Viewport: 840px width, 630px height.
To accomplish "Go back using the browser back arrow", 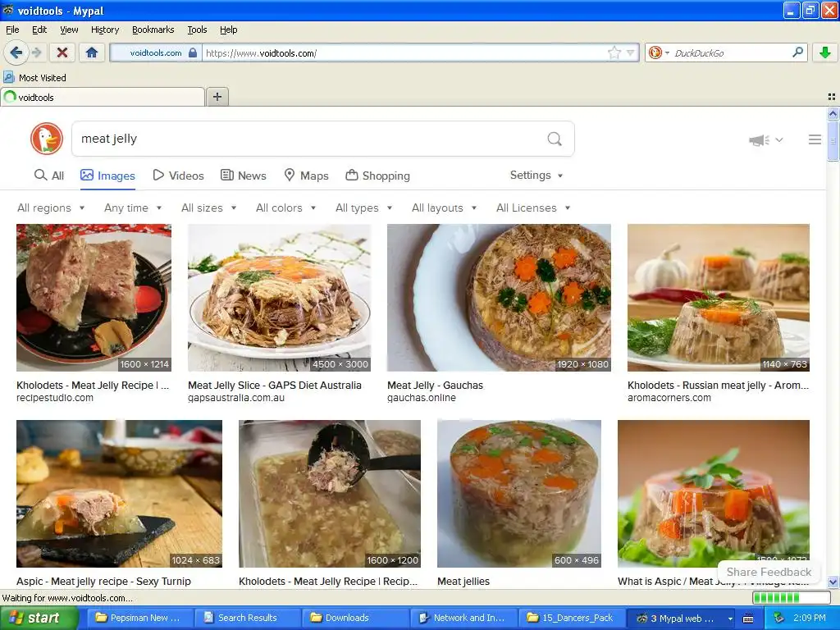I will pos(16,52).
